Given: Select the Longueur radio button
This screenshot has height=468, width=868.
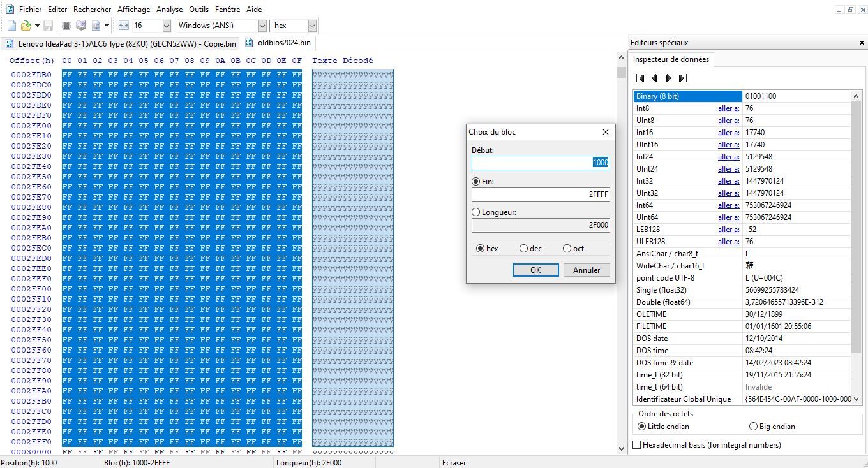Looking at the screenshot, I should (476, 212).
